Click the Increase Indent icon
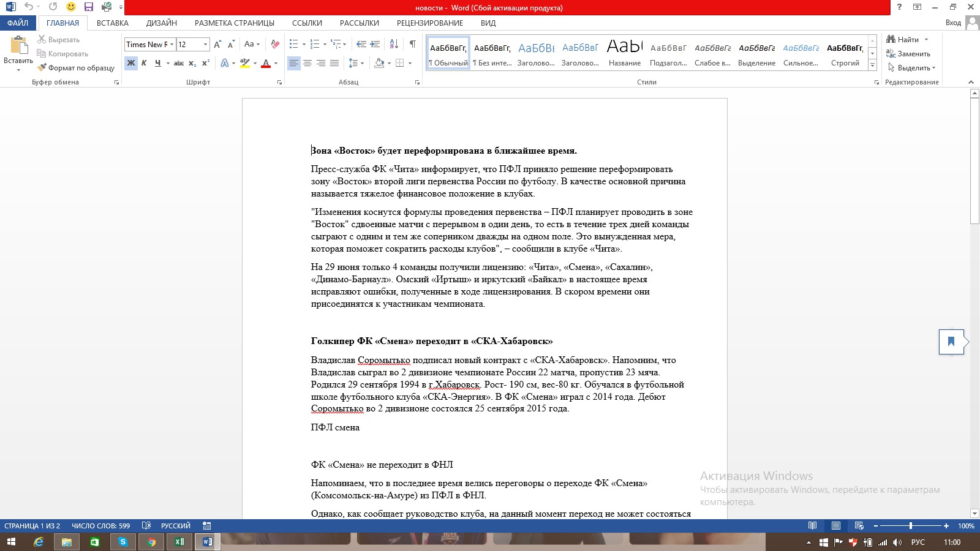 pos(375,44)
